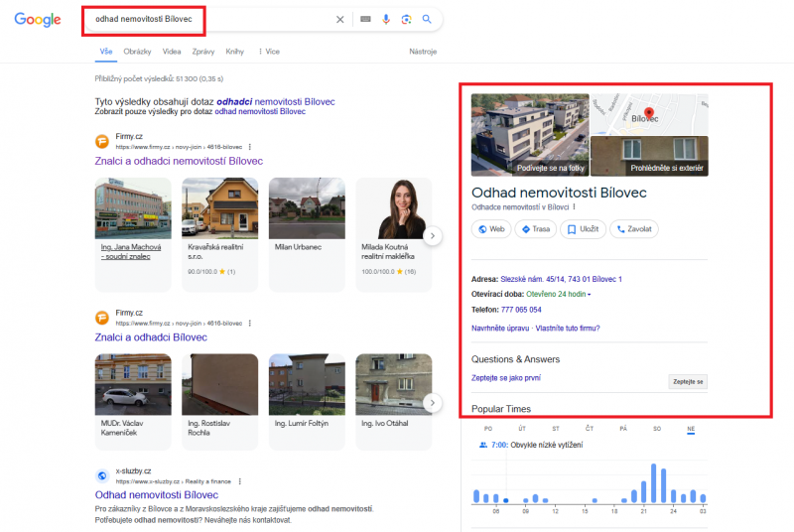Open x-sluzby result Odhad nemovitosti Bílovec
The height and width of the screenshot is (532, 794).
click(157, 494)
